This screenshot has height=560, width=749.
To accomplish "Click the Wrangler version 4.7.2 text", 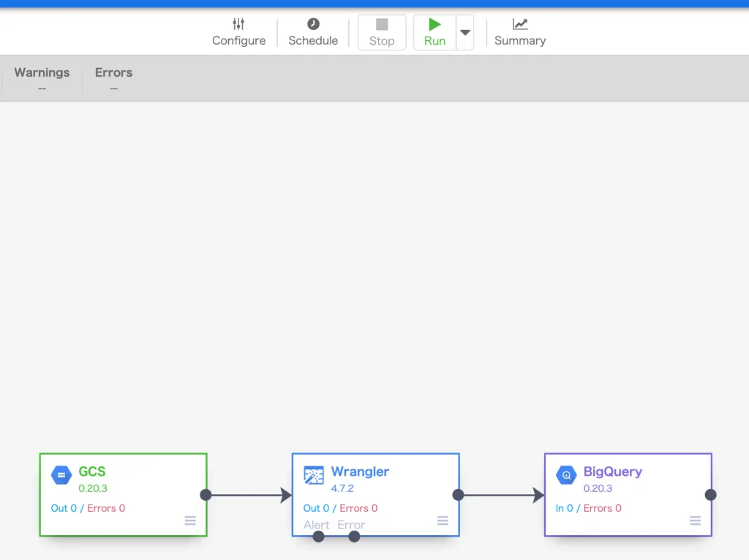I will coord(342,488).
